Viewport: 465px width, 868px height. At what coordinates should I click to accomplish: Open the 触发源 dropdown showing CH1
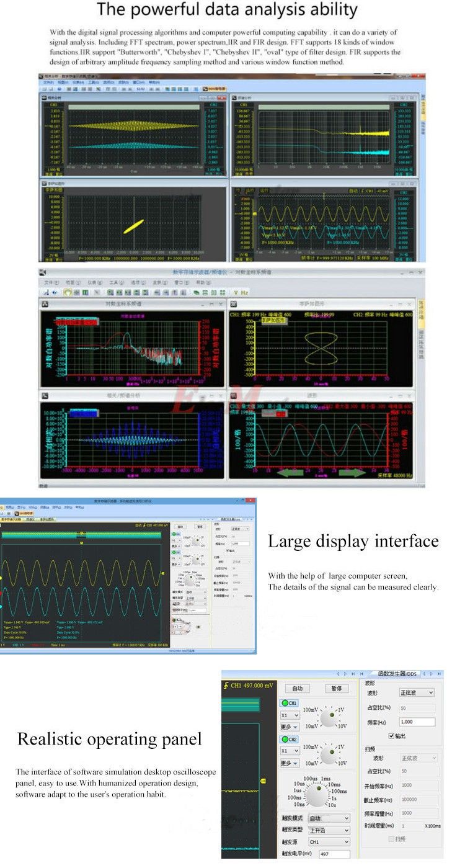tap(329, 842)
